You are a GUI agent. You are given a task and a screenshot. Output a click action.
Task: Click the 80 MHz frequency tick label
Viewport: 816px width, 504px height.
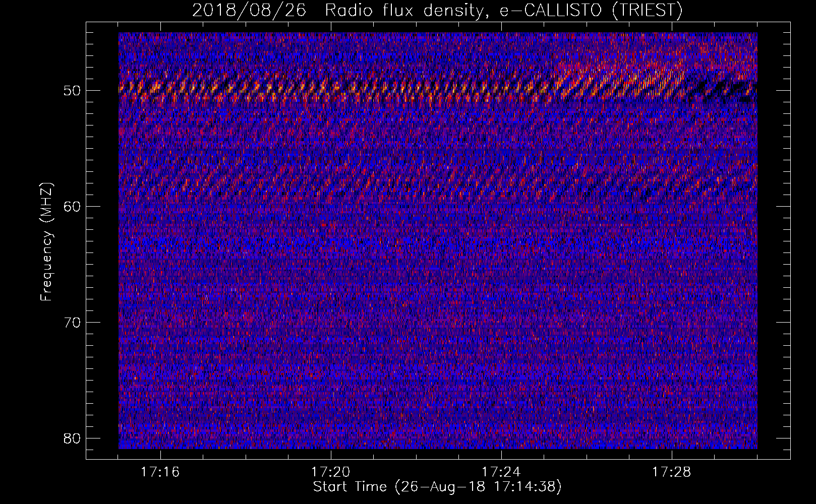[72, 438]
